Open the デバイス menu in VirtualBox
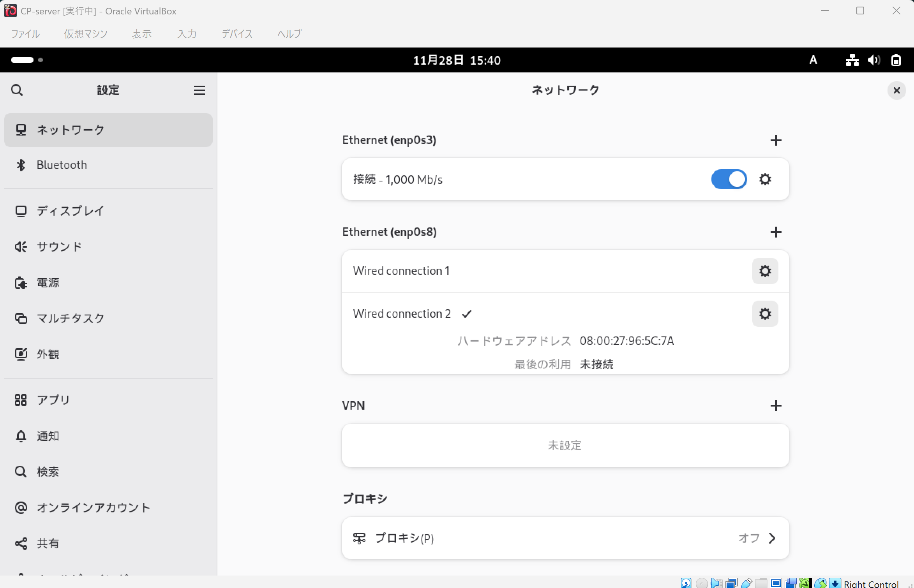The height and width of the screenshot is (588, 914). (237, 34)
